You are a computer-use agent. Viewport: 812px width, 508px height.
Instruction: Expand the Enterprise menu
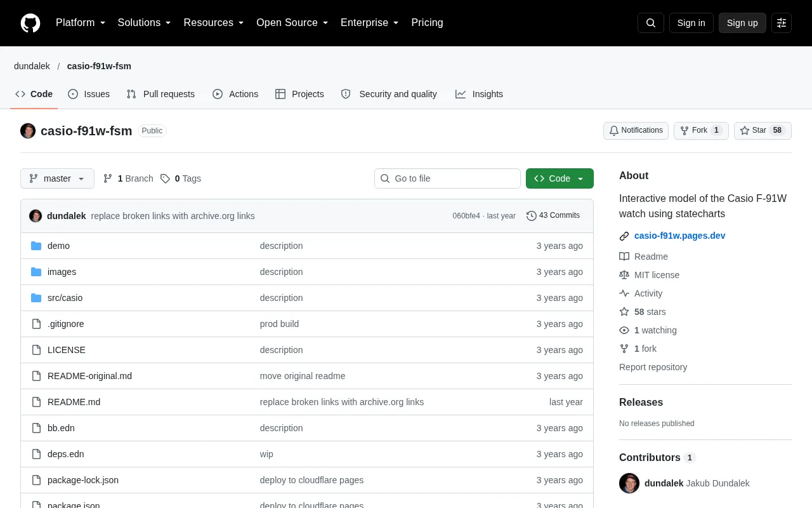click(370, 23)
